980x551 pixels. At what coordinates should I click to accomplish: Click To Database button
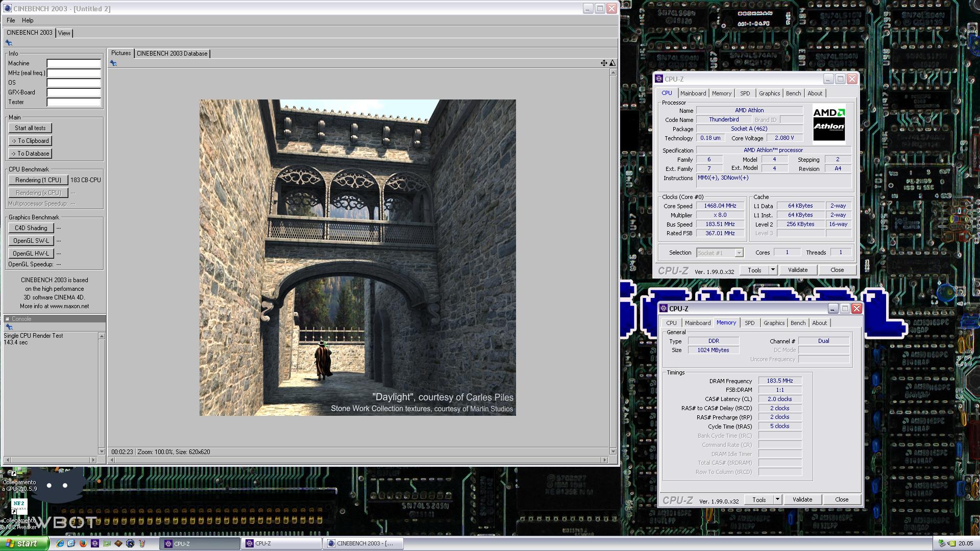pyautogui.click(x=30, y=154)
